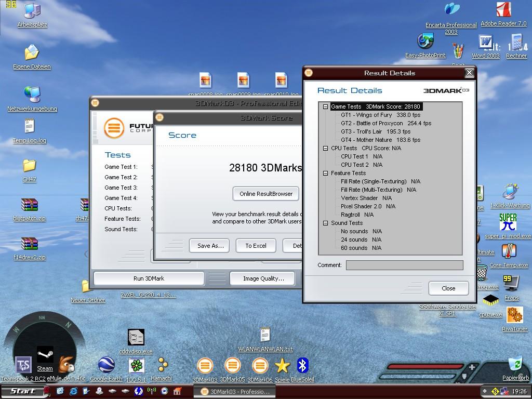The image size is (532, 399).
Task: Select GT1 - Wings of Fury result row
Action: pyautogui.click(x=381, y=115)
